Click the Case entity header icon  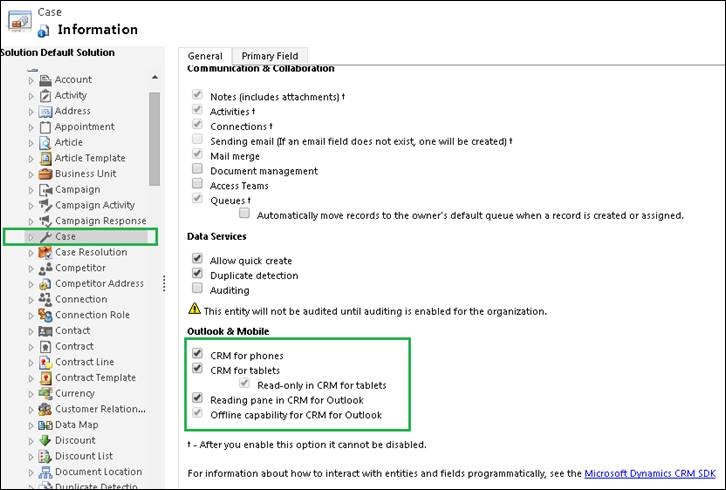click(20, 20)
